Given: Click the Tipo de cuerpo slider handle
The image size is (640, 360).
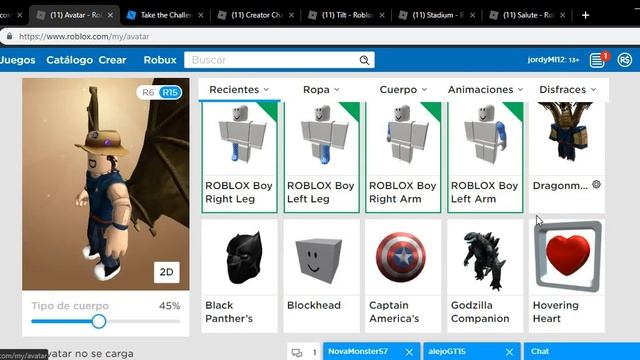Looking at the screenshot, I should tap(99, 321).
